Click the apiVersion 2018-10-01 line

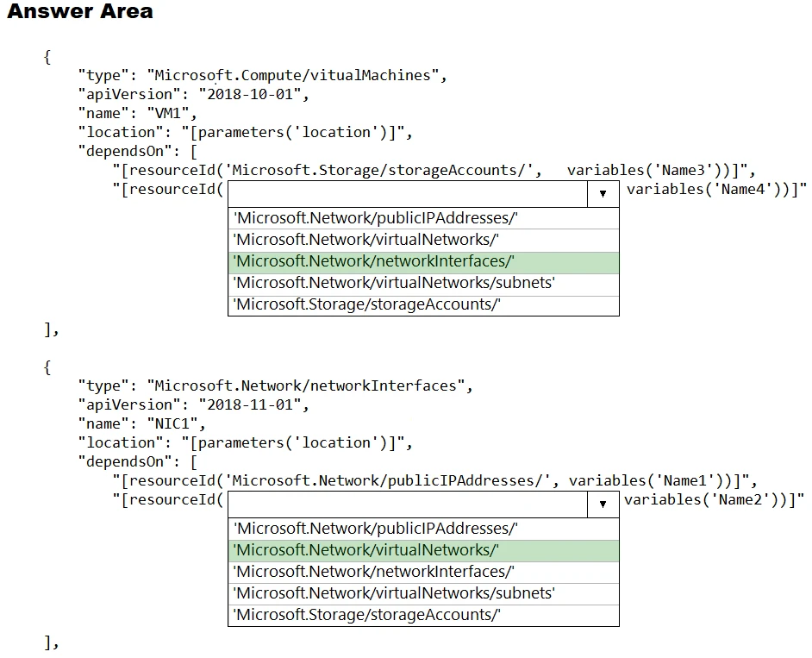coord(193,94)
